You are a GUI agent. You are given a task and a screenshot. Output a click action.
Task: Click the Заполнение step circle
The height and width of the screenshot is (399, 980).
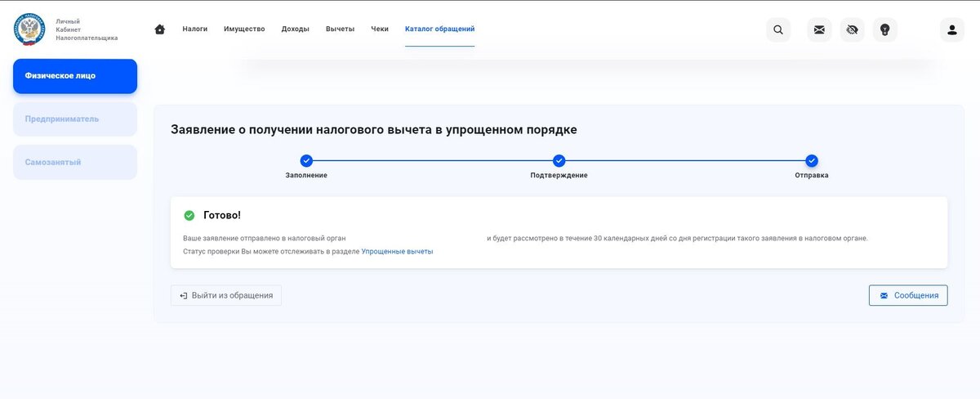click(x=306, y=161)
